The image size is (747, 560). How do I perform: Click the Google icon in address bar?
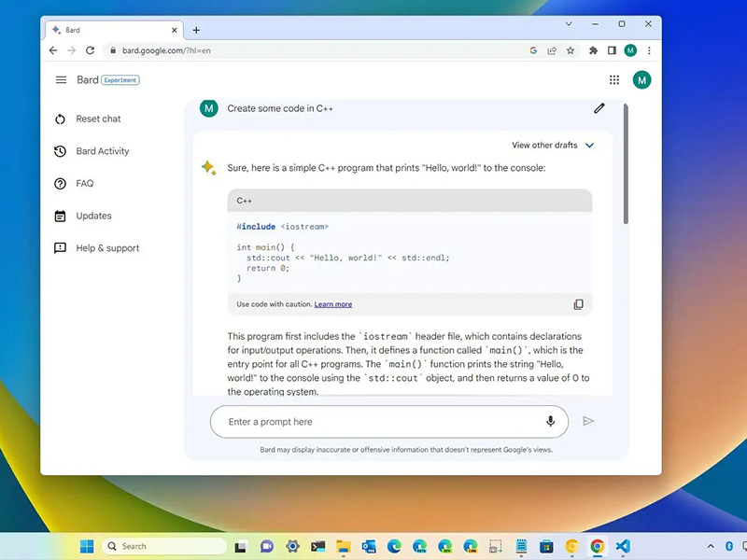pos(533,50)
